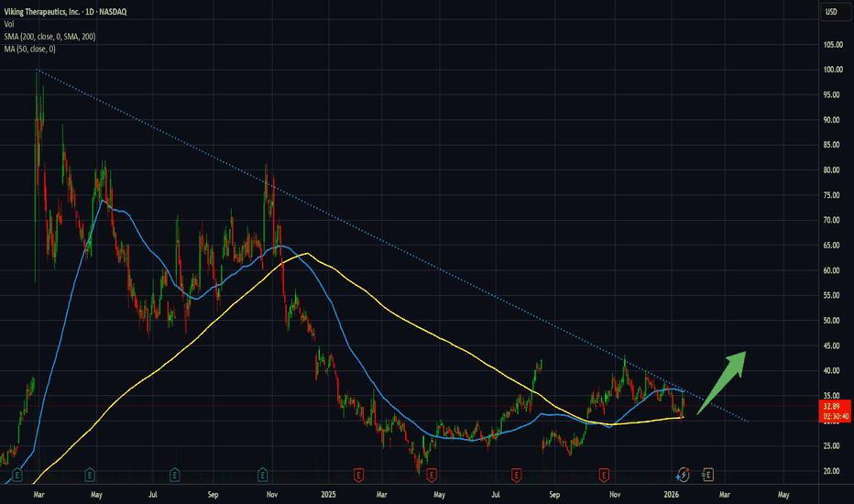The height and width of the screenshot is (504, 854).
Task: Click the 65.00 price axis label
Action: tap(832, 246)
